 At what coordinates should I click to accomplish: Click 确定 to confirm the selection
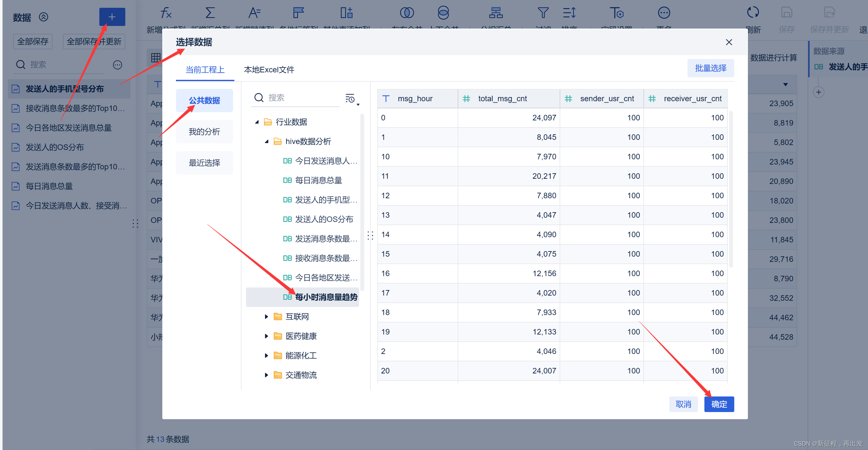click(x=719, y=404)
